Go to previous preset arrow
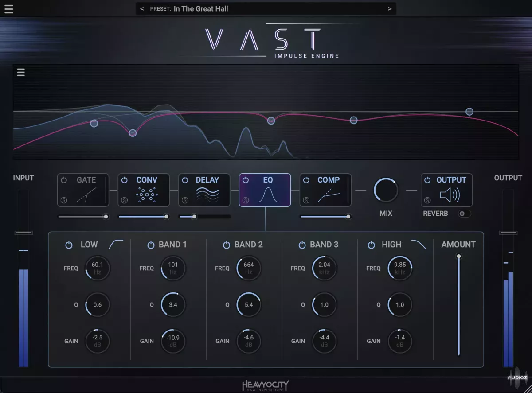The height and width of the screenshot is (393, 532). 142,9
